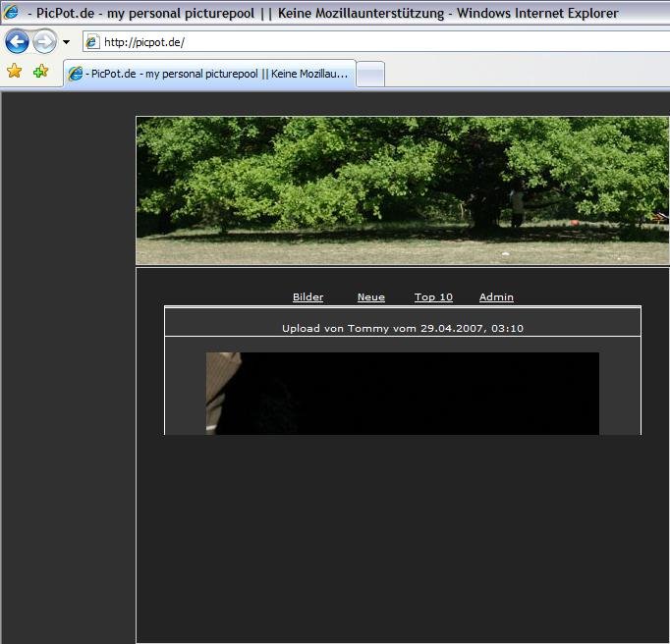
Task: Click the Add to Favorites icon
Action: [x=40, y=72]
